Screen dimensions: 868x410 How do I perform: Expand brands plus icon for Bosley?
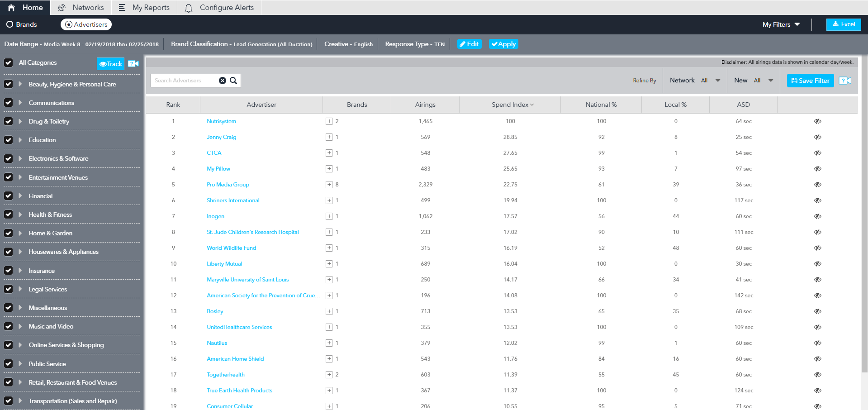click(329, 311)
